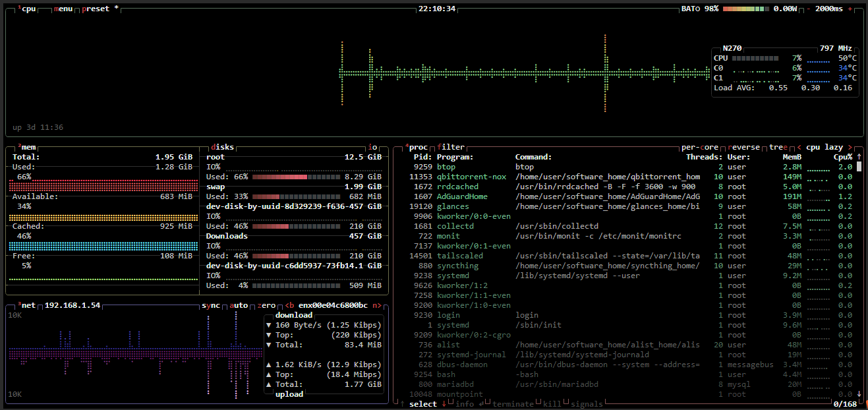Click kill in proc footer

[x=552, y=404]
